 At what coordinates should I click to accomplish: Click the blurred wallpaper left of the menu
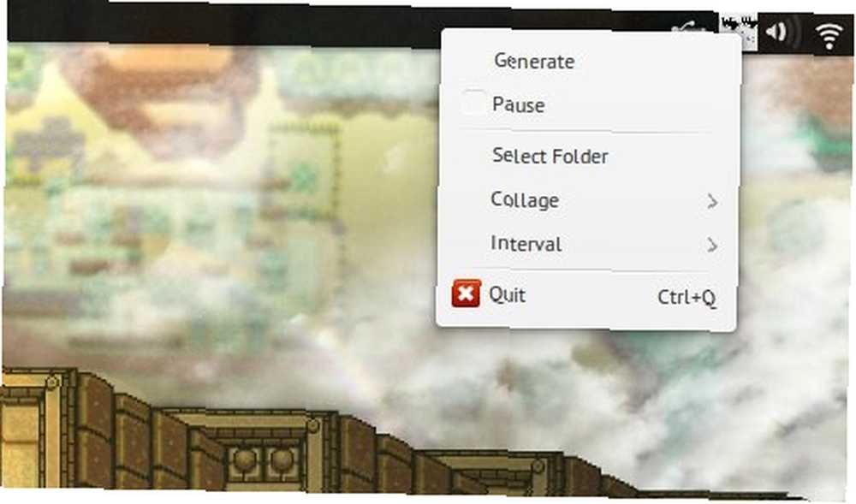tap(218, 207)
